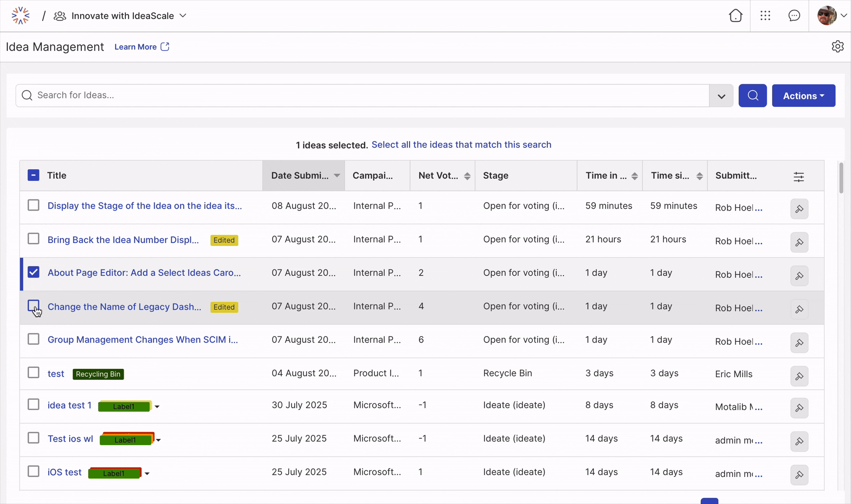Pin the Display the Stage idea row
851x504 pixels.
click(x=799, y=209)
